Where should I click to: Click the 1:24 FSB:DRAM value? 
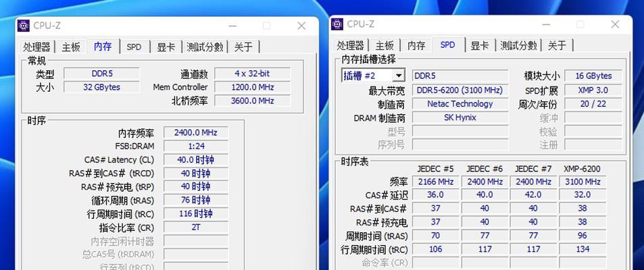[x=195, y=146]
